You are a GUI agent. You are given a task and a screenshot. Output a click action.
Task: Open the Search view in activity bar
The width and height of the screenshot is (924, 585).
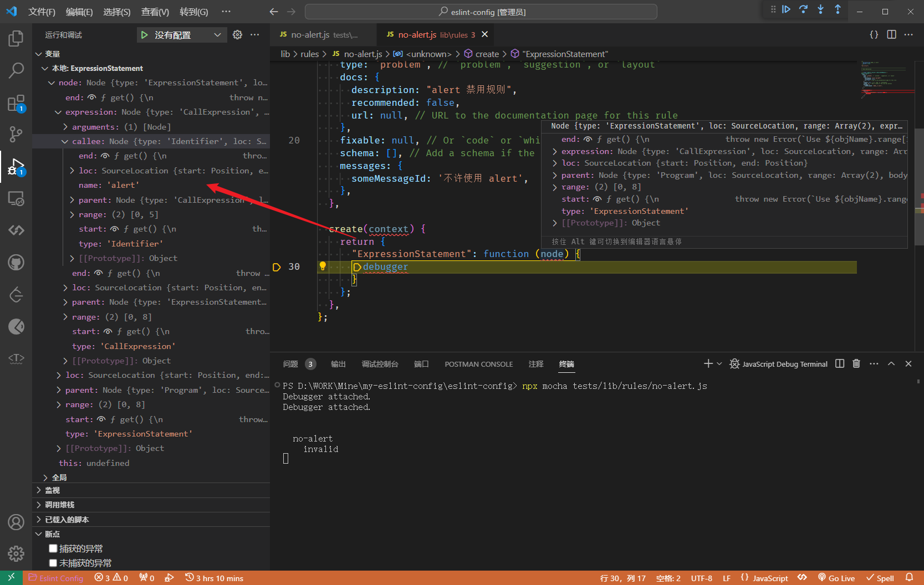pyautogui.click(x=16, y=70)
